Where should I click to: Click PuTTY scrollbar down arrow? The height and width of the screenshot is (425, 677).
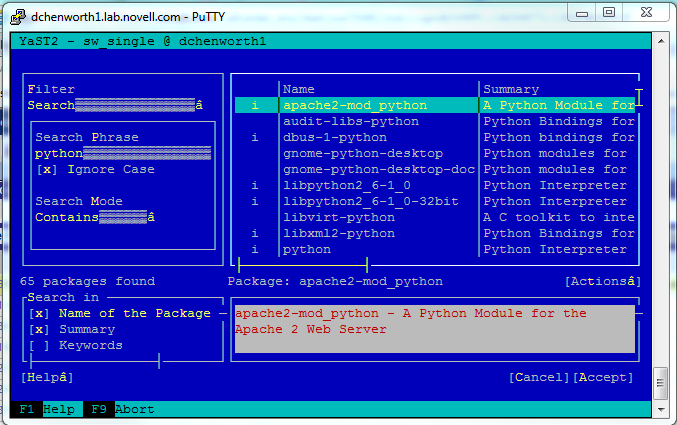(x=661, y=409)
